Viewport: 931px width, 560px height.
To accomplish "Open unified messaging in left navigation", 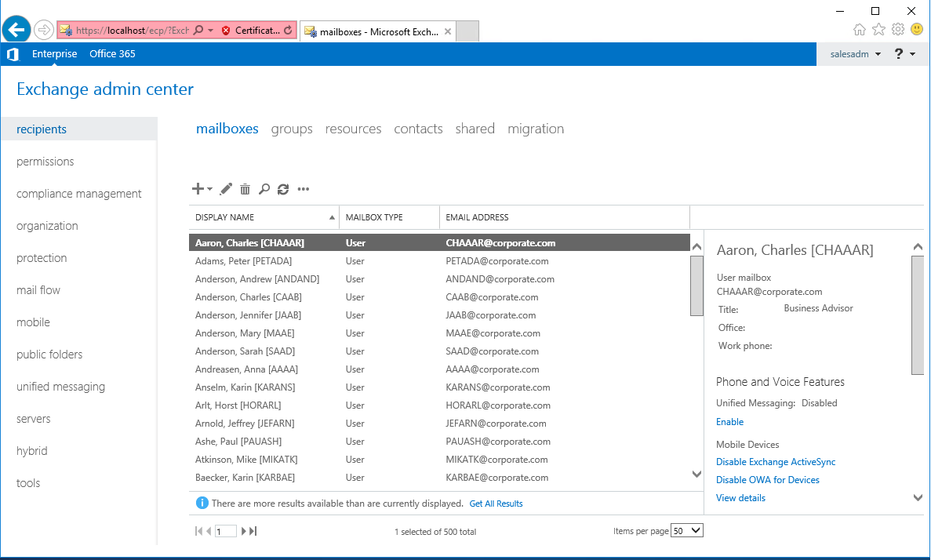I will coord(60,387).
